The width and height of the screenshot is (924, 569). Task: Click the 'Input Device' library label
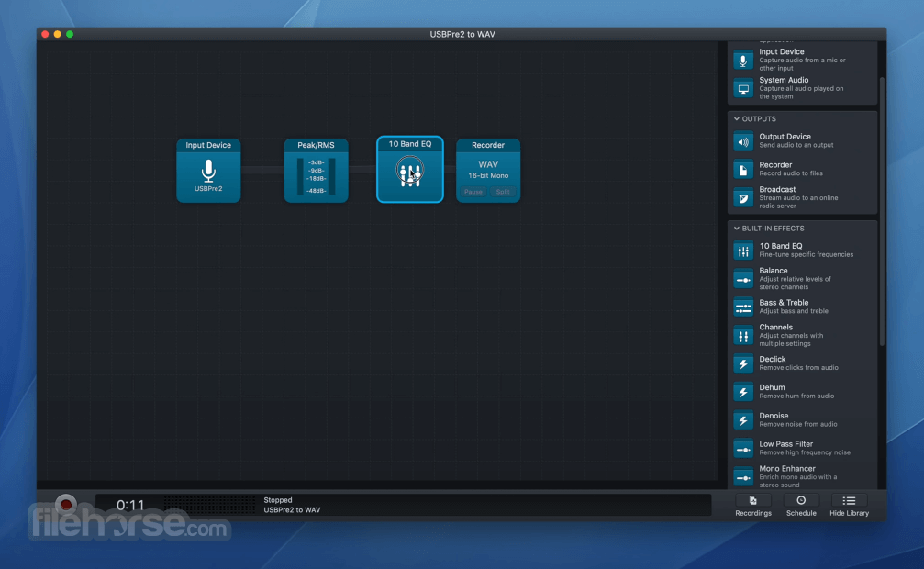tap(782, 52)
